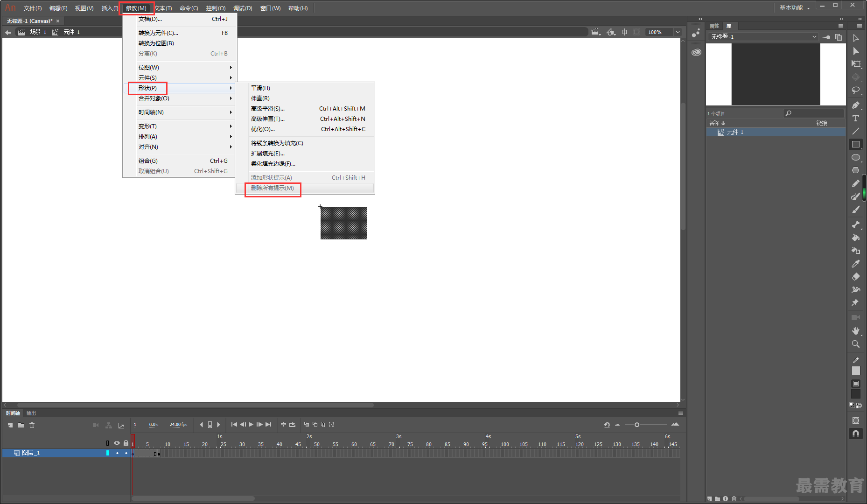Image resolution: width=867 pixels, height=504 pixels.
Task: Click swap stroke and fill colors icon
Action: click(x=859, y=406)
